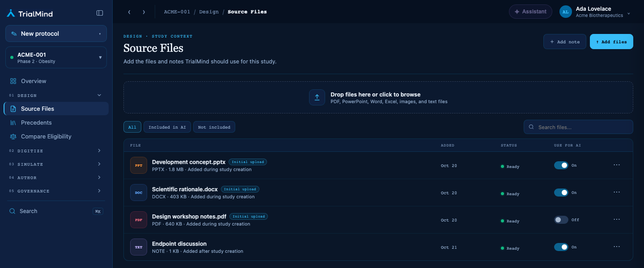The height and width of the screenshot is (268, 644).
Task: Click the Endpoint discussion note name
Action: click(x=179, y=244)
